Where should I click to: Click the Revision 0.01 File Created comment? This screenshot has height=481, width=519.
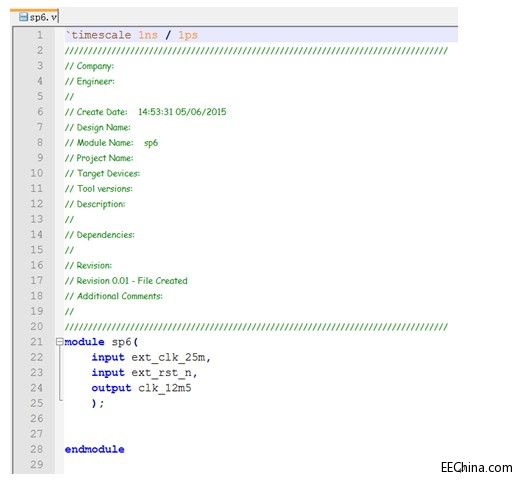point(126,281)
